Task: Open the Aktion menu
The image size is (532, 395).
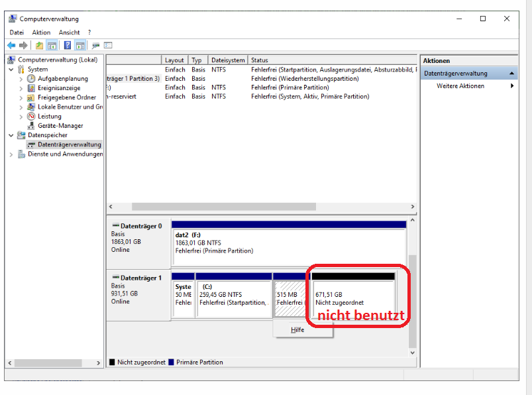Action: pos(41,32)
